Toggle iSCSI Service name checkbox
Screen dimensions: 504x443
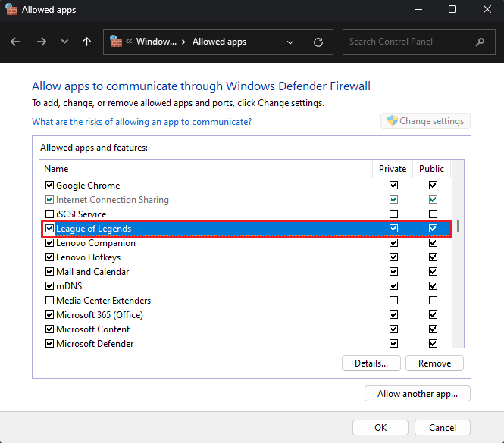coord(49,214)
